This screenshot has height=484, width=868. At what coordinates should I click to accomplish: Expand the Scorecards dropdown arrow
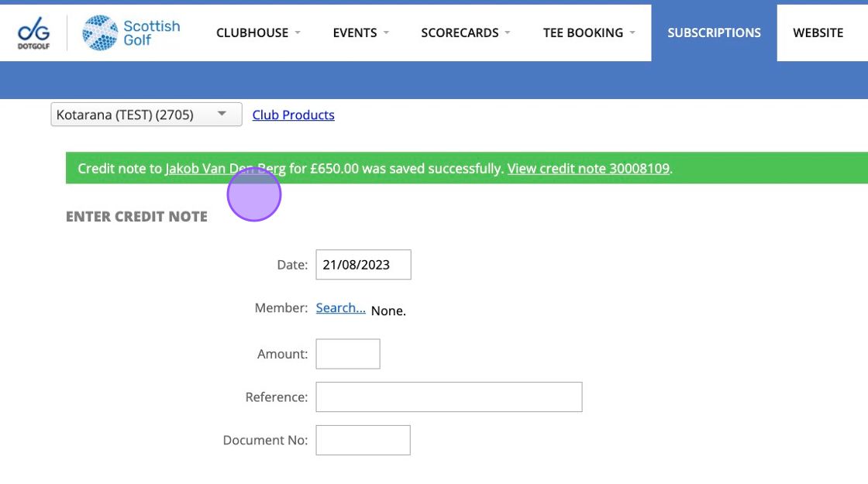pyautogui.click(x=508, y=33)
